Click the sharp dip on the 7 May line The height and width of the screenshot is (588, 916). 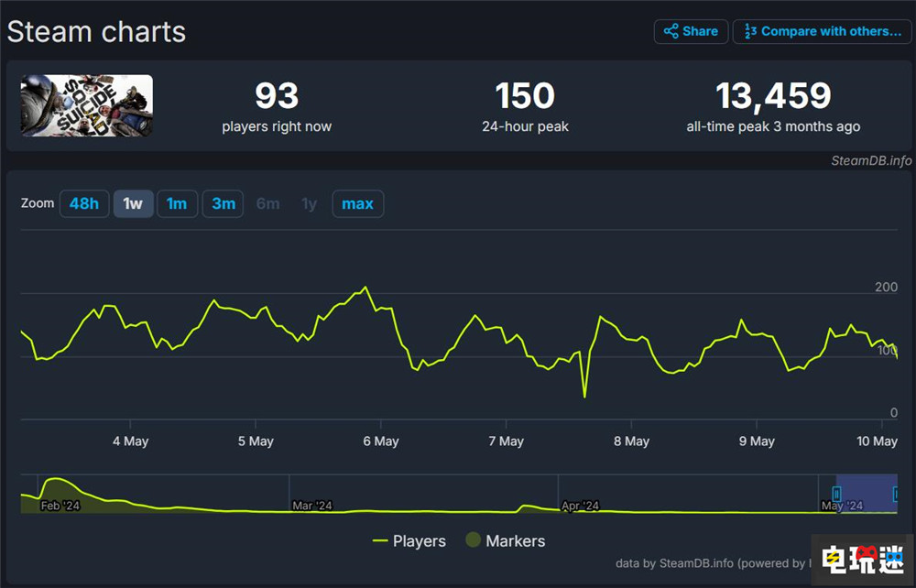coord(584,396)
